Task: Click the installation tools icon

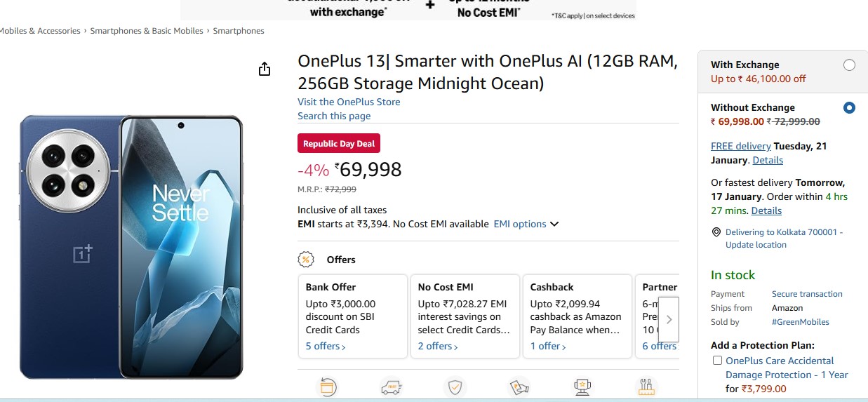Action: [x=646, y=387]
